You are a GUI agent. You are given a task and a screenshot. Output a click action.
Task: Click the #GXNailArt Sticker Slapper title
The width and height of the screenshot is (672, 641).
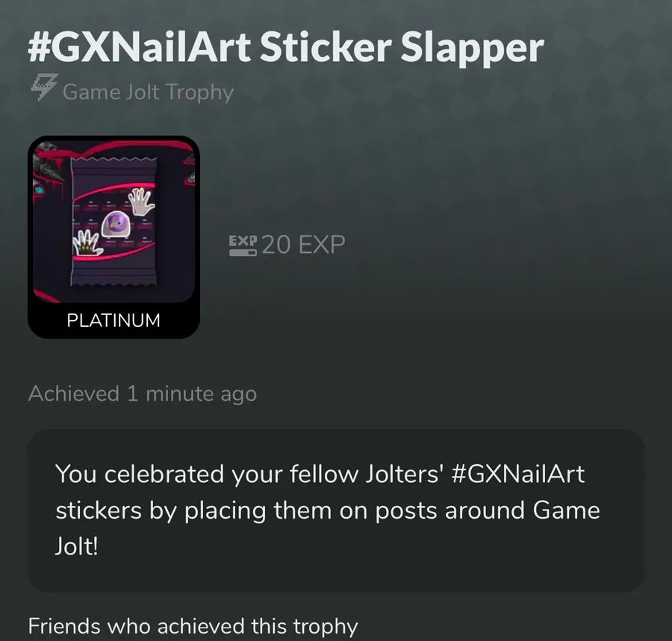286,48
